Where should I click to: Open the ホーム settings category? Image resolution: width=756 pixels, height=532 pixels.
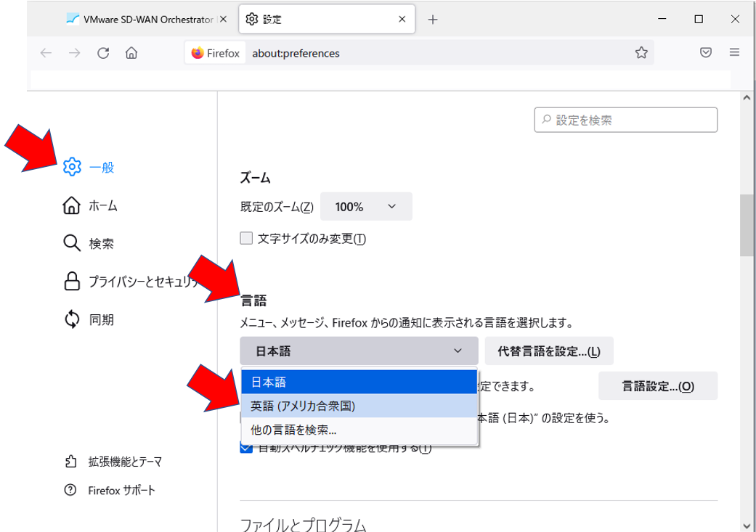pyautogui.click(x=90, y=206)
